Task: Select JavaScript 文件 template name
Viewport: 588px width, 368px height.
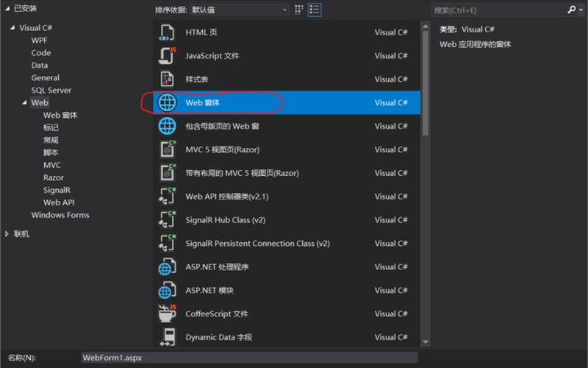Action: pyautogui.click(x=212, y=56)
